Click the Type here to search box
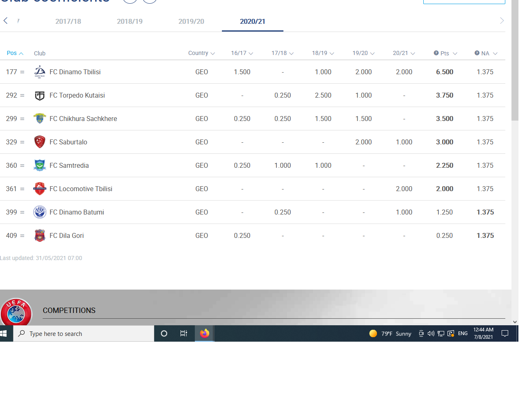The image size is (525, 420). coord(84,333)
